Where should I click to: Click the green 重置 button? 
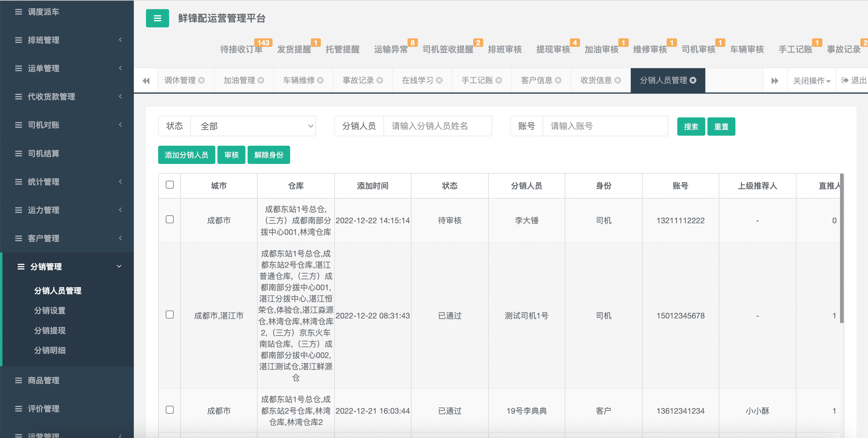tap(721, 126)
